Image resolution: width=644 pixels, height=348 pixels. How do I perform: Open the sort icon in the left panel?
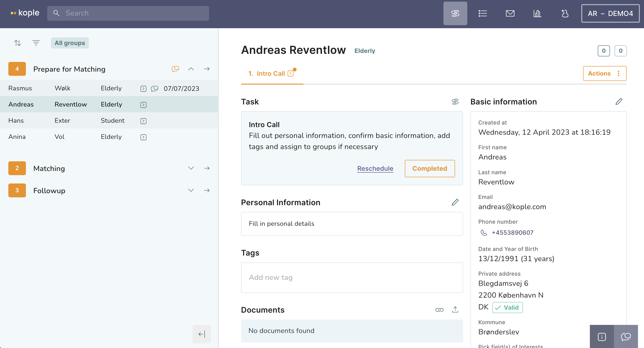(18, 43)
